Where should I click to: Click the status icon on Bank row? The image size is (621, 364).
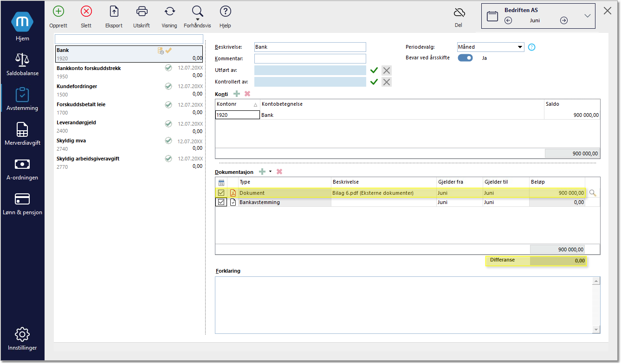161,51
